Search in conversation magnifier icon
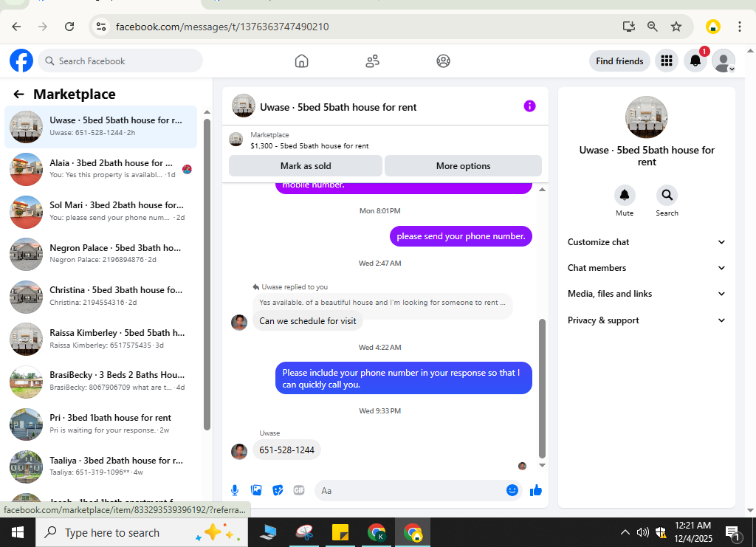 [x=667, y=195]
